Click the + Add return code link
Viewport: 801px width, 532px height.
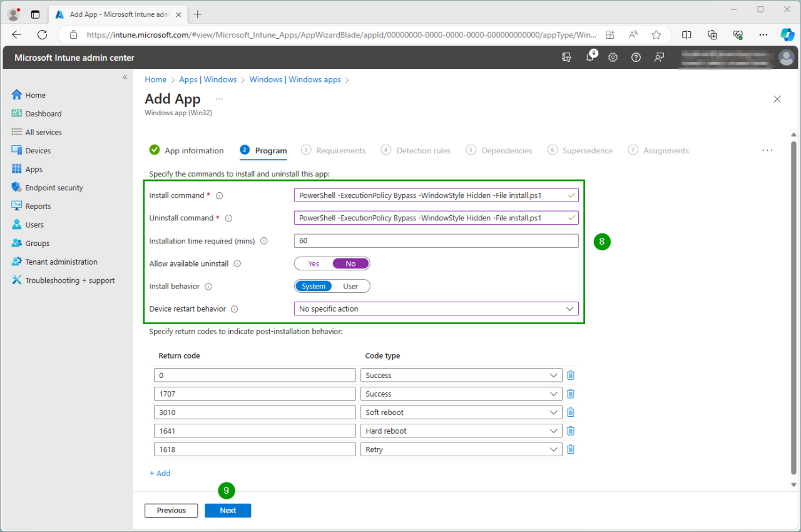160,473
